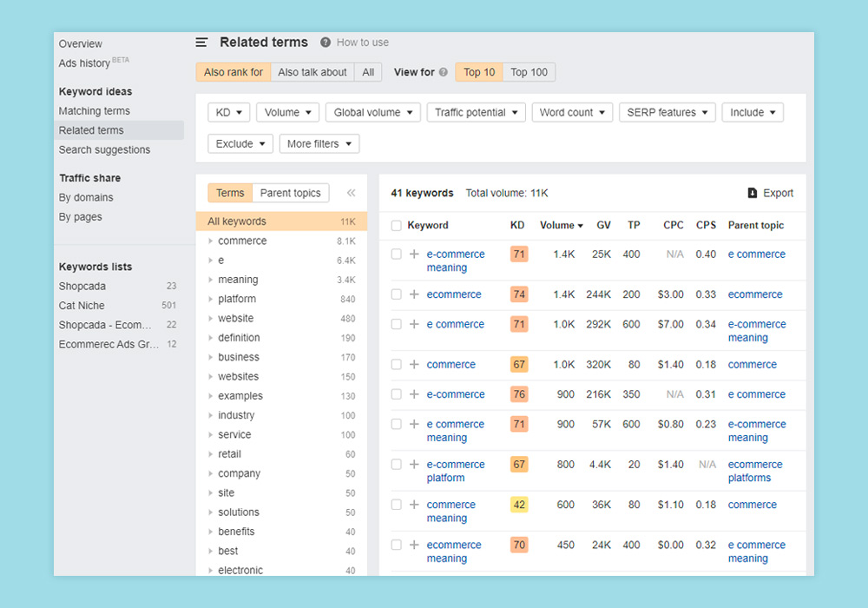Viewport: 868px width, 608px height.
Task: Go to Matching terms
Action: (x=94, y=111)
